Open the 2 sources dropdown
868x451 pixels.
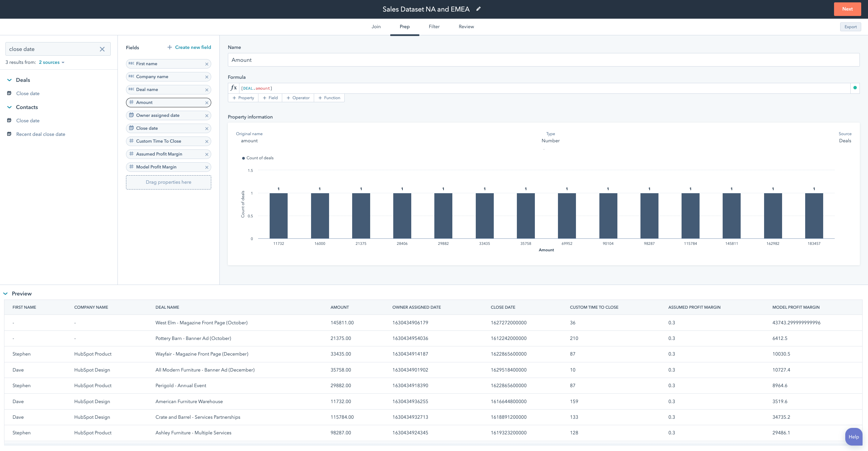click(51, 62)
